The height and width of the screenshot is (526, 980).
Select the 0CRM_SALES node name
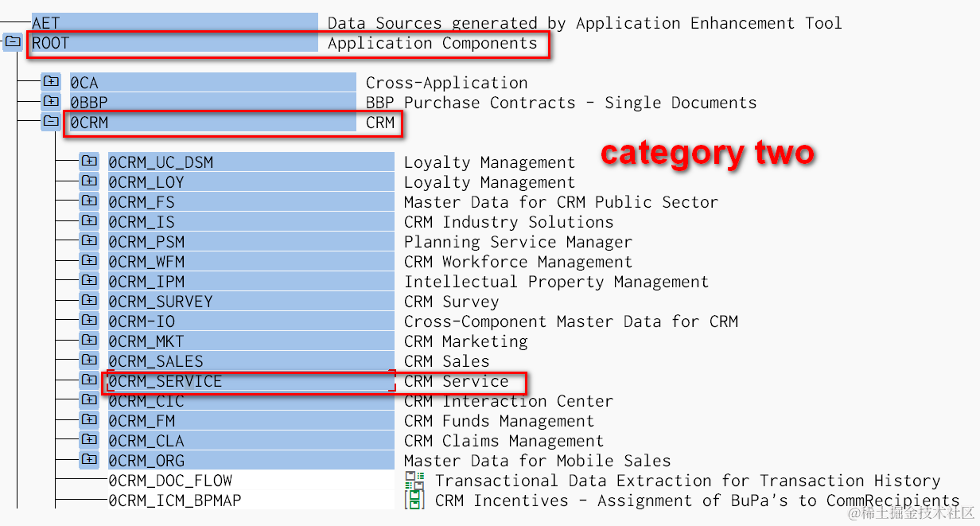click(x=156, y=361)
